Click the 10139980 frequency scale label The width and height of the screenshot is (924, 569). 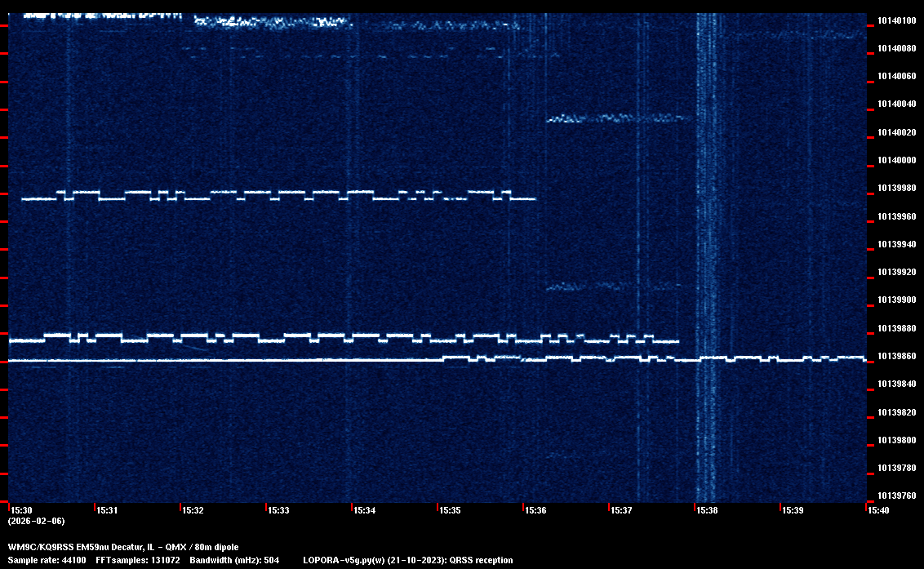click(x=895, y=189)
